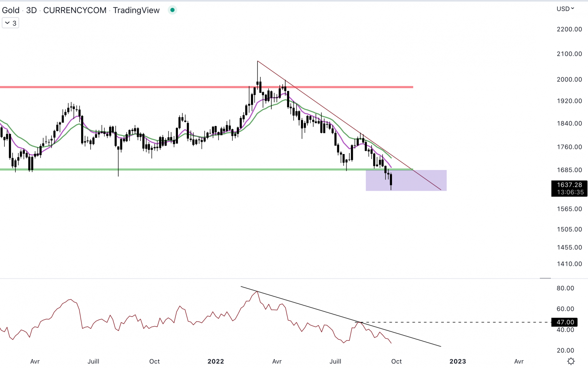588x368 pixels.
Task: Click the 1455.00 price axis label
Action: (569, 247)
